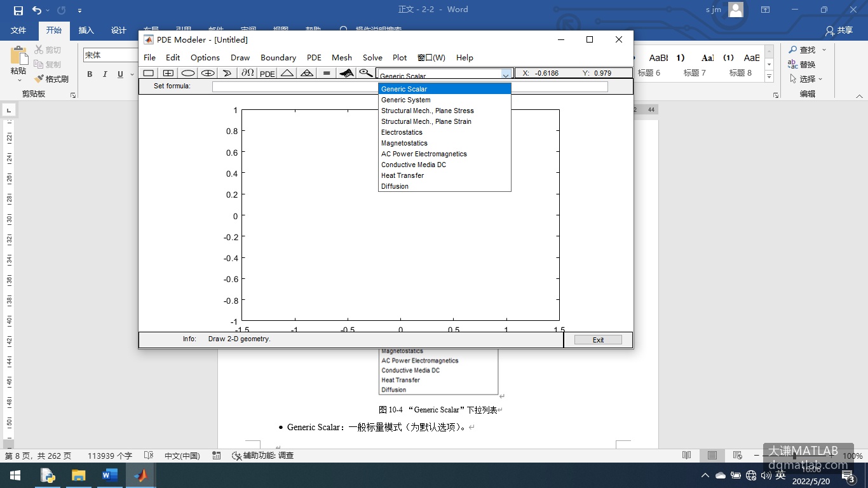Open the Options menu in PDE Modeler
The image size is (868, 488).
pos(205,57)
